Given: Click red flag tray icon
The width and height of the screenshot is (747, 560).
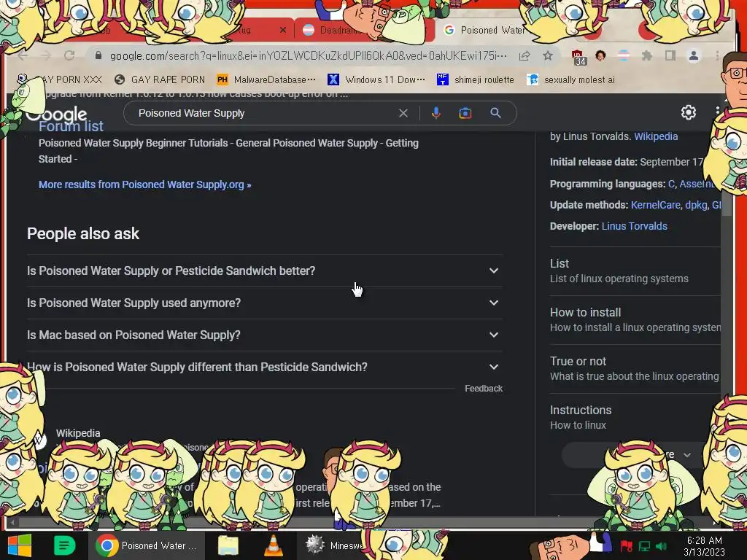Looking at the screenshot, I should click(x=626, y=545).
